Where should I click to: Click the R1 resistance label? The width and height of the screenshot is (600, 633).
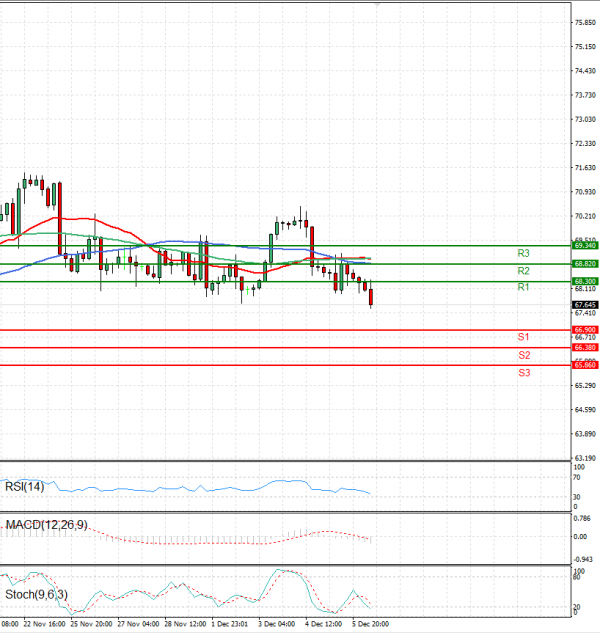pyautogui.click(x=523, y=288)
